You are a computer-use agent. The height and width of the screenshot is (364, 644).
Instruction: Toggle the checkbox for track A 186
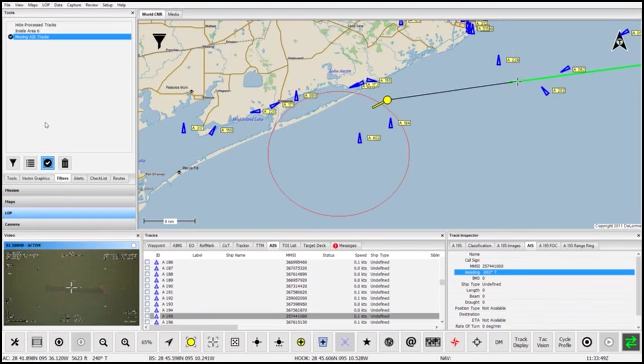147,262
